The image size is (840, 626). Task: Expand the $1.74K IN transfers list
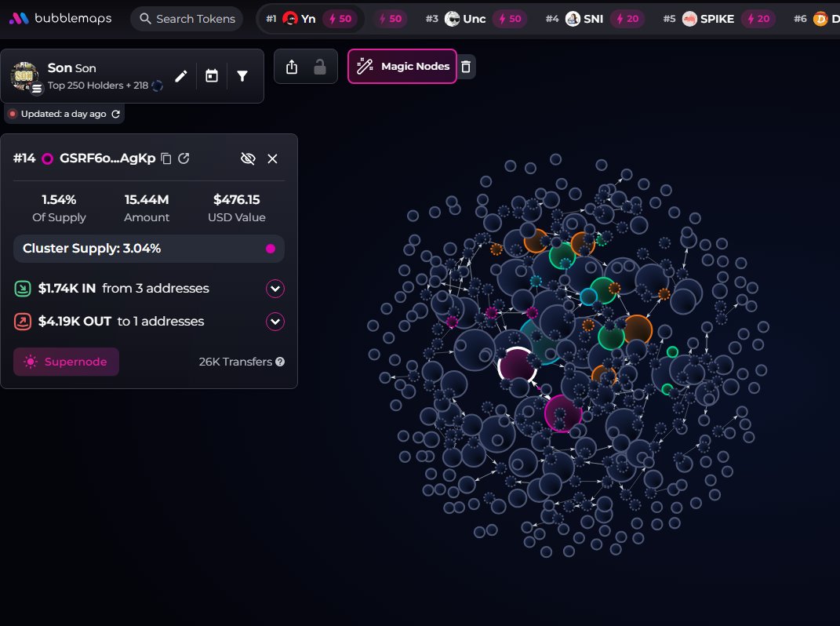pyautogui.click(x=275, y=289)
